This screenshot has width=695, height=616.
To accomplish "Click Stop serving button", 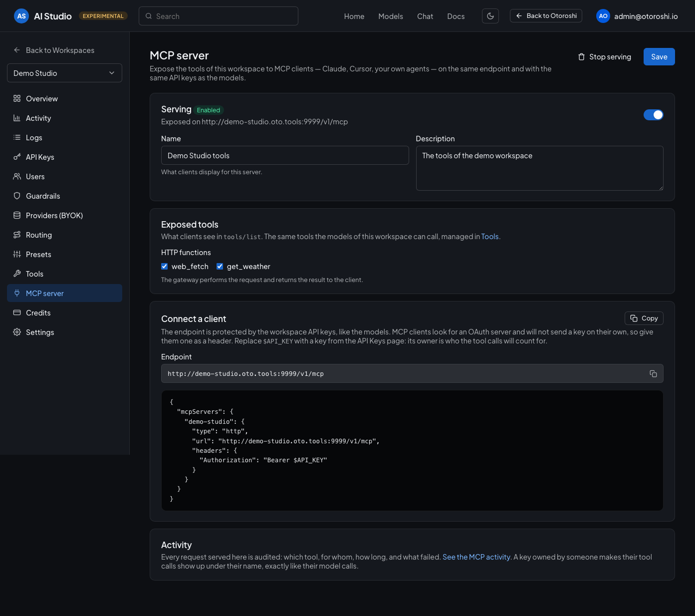I will (x=604, y=57).
